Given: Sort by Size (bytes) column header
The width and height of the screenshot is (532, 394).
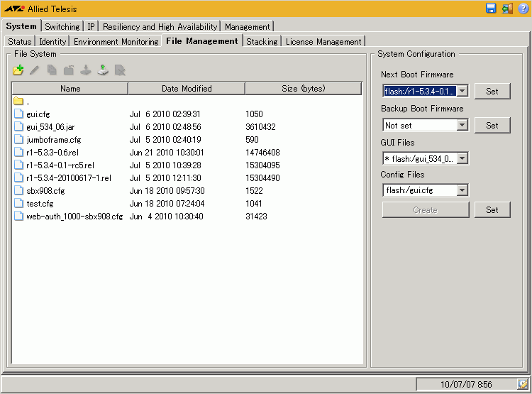Looking at the screenshot, I should [x=304, y=88].
